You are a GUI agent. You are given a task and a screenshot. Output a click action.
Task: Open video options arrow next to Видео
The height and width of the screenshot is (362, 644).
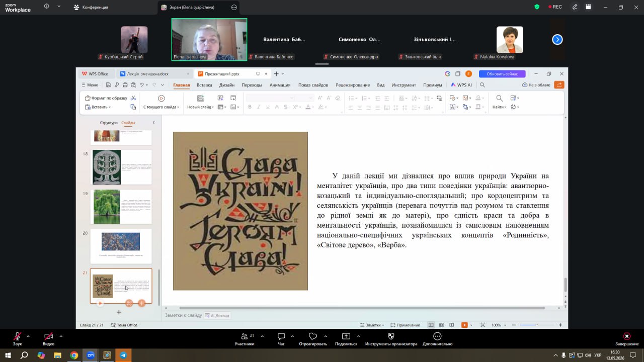[61, 336]
